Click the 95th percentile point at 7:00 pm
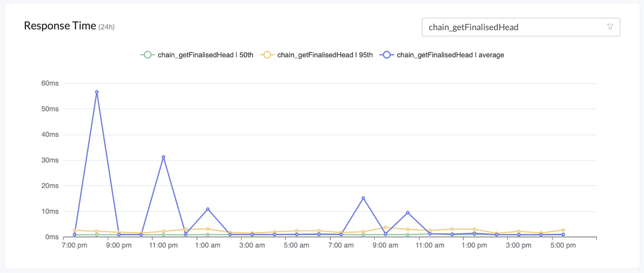The image size is (644, 273). click(x=75, y=230)
